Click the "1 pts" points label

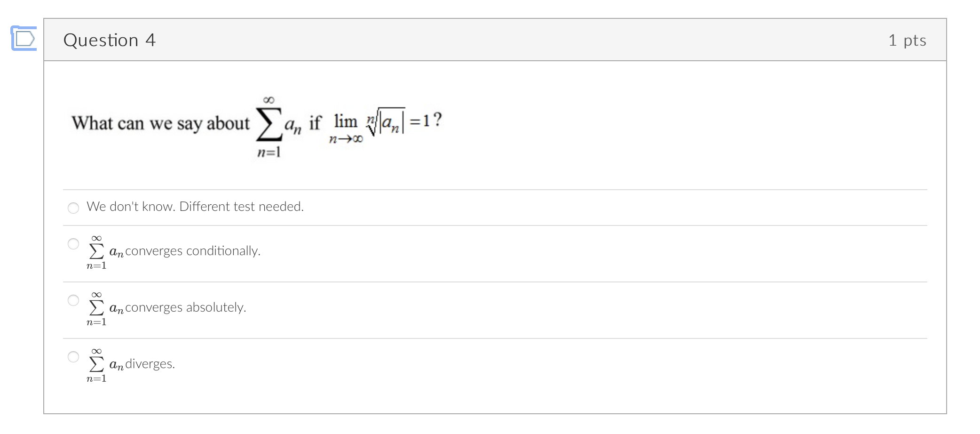907,40
